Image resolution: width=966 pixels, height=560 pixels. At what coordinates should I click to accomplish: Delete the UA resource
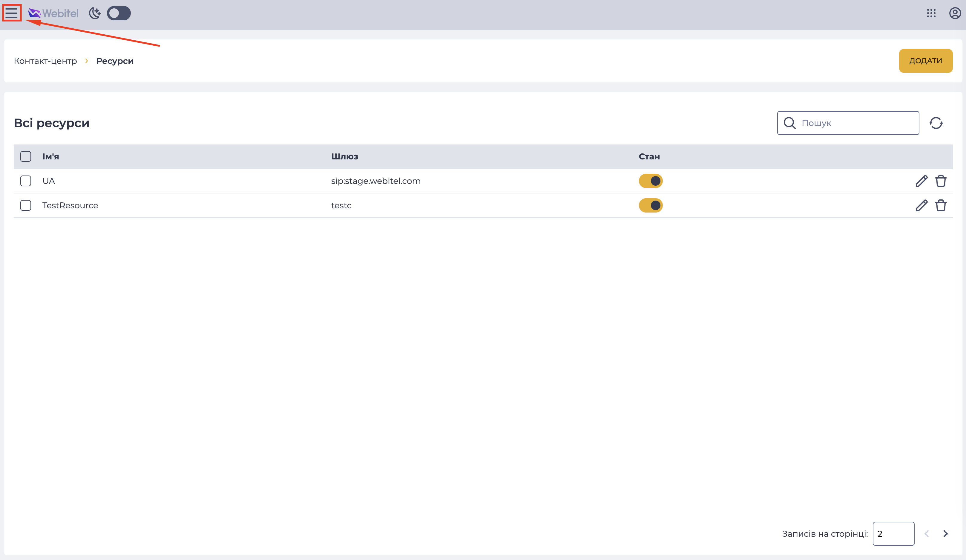pyautogui.click(x=941, y=181)
